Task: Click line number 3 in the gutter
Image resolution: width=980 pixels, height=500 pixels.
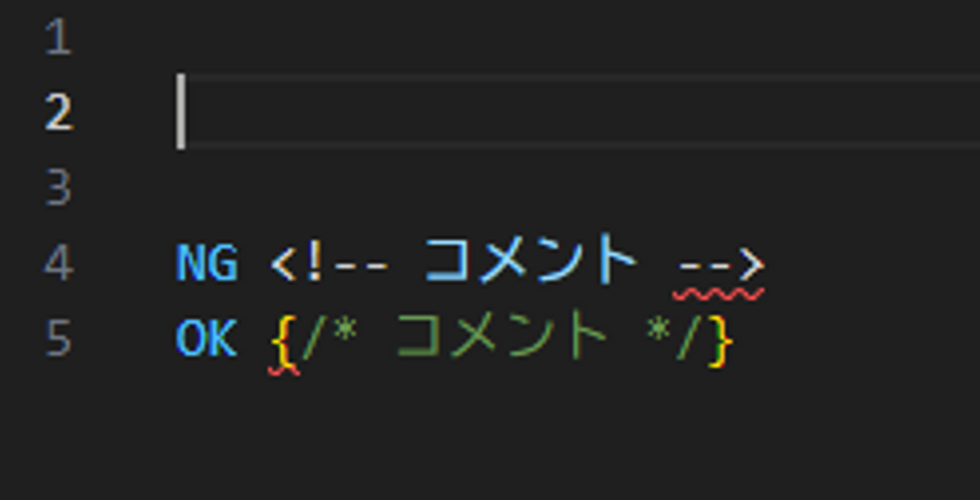Action: click(59, 187)
